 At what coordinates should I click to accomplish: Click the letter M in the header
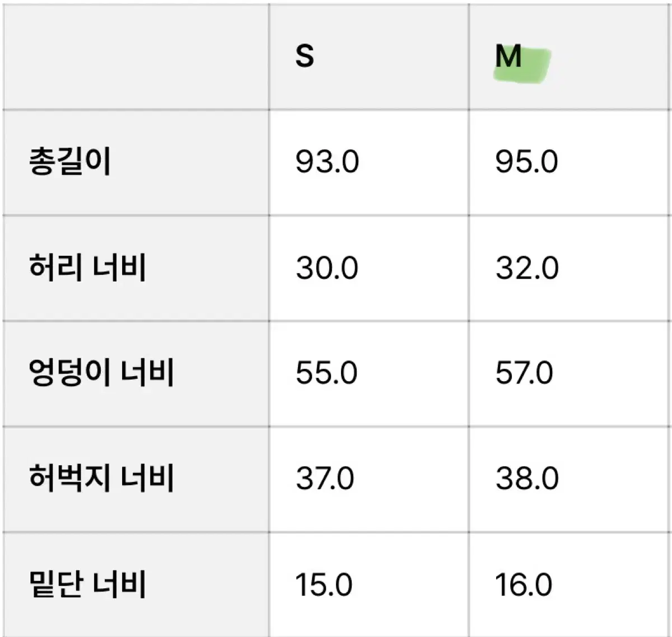coord(508,57)
